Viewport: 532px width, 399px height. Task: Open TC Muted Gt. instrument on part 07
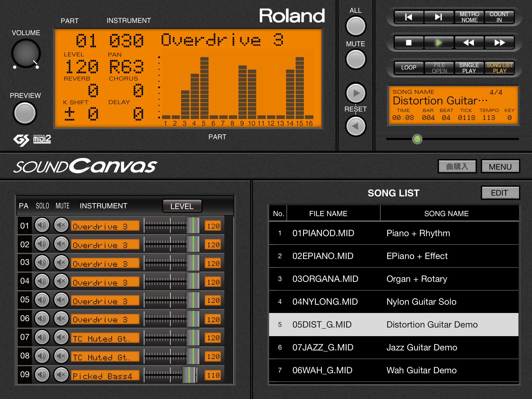[x=105, y=338]
